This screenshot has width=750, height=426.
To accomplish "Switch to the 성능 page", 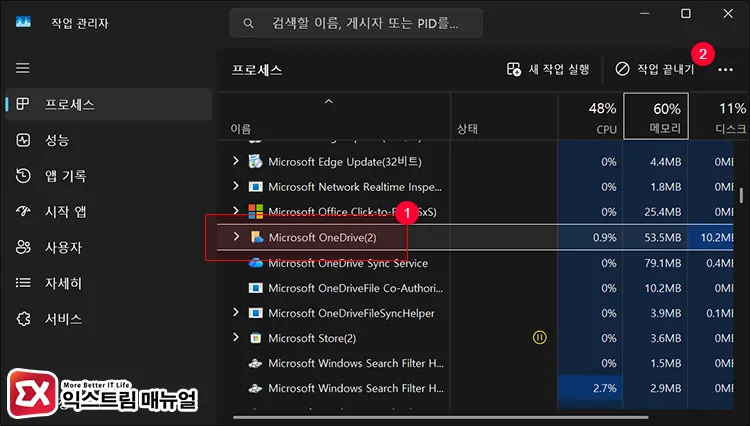I will pyautogui.click(x=109, y=140).
